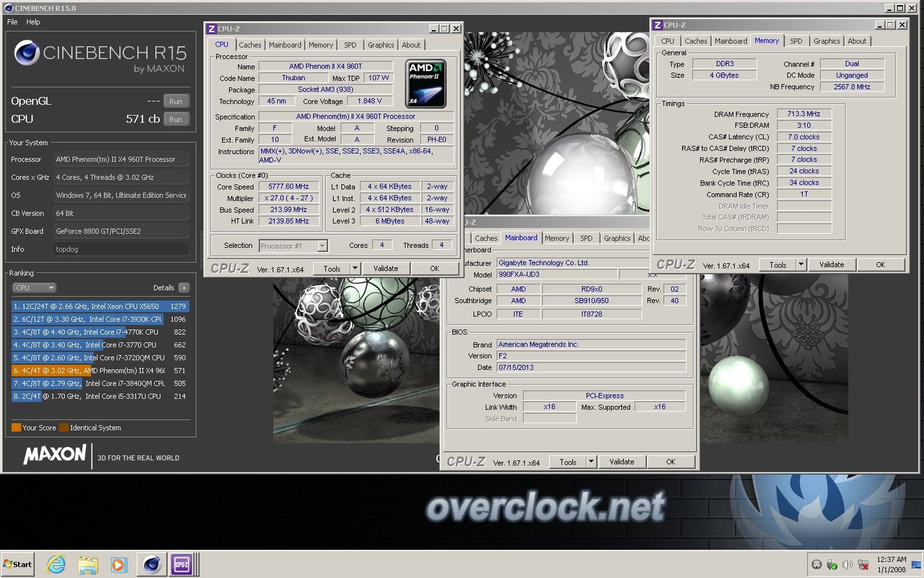The image size is (924, 578).
Task: Select Graphics tab in Mainboard CPU-Z window
Action: click(617, 238)
